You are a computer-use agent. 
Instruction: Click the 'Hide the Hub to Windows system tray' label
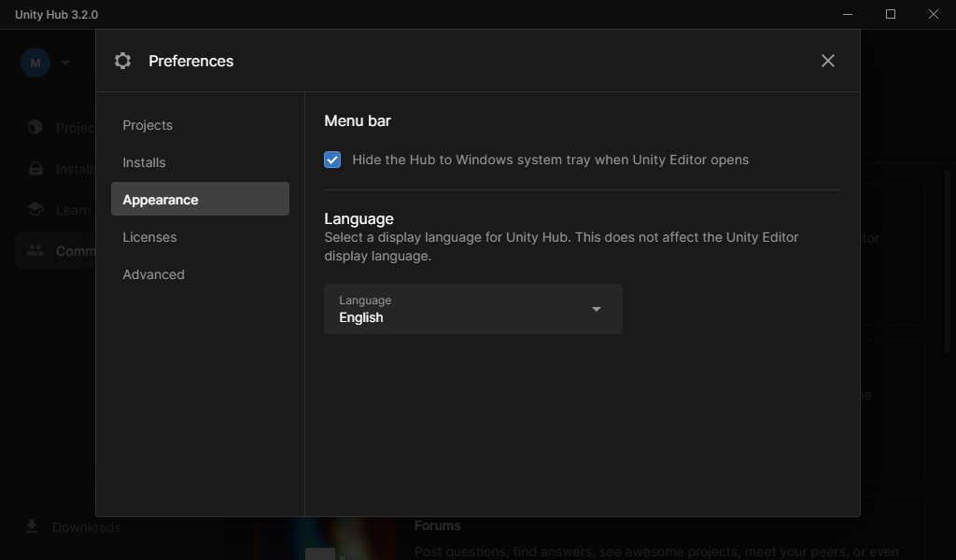[550, 160]
